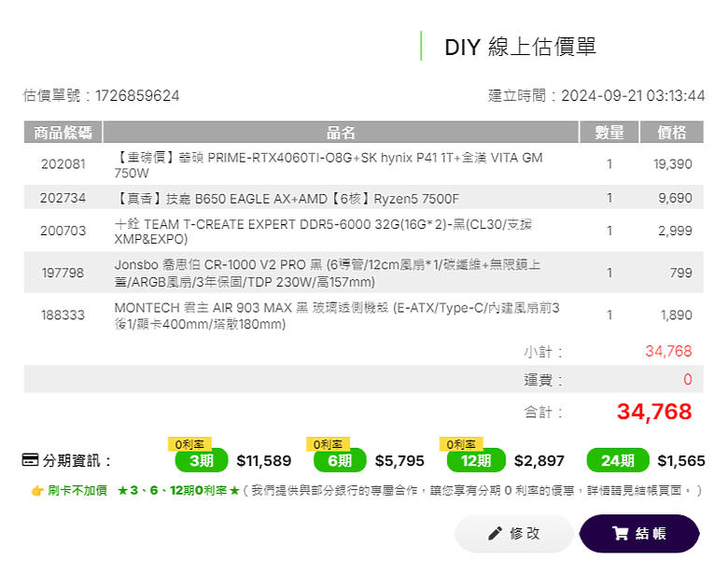
Task: Select the 6期 installment badge
Action: coord(340,460)
